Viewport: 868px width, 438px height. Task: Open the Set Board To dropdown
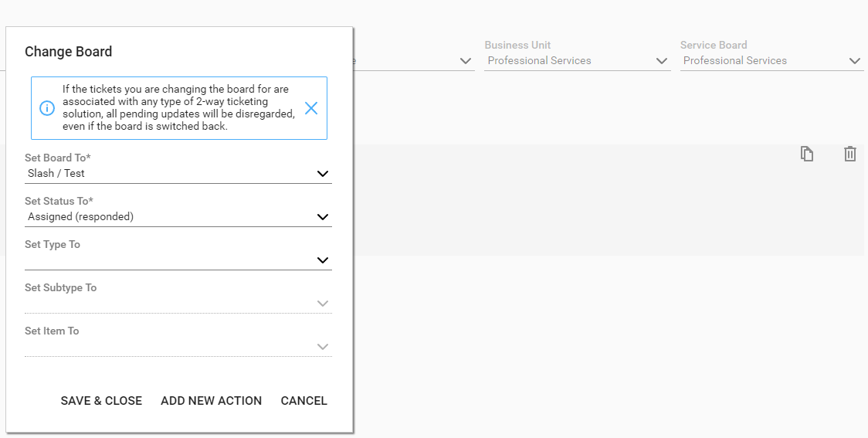[322, 174]
